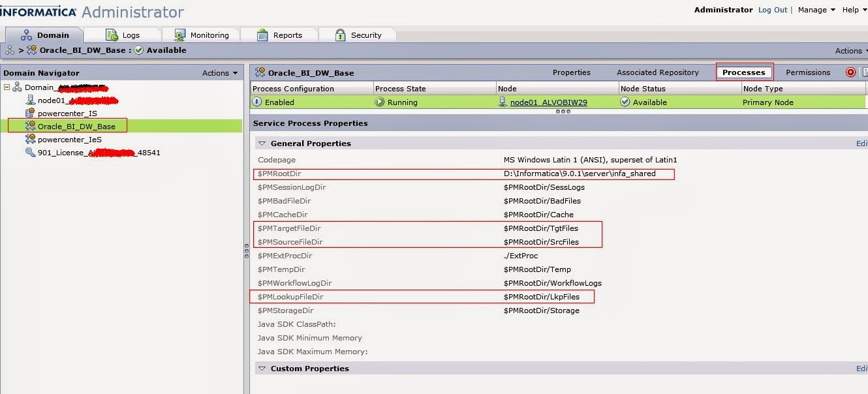Click the Domain tab icon
Image resolution: width=868 pixels, height=394 pixels.
coord(27,35)
